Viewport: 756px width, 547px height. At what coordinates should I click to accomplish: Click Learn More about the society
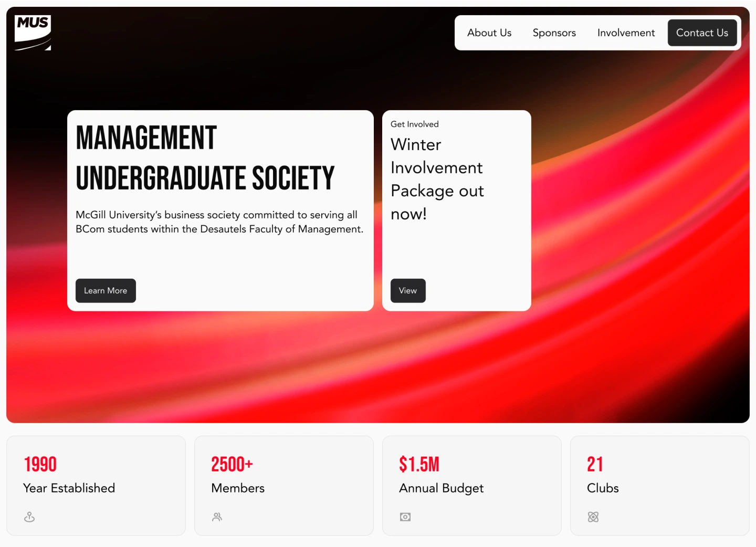tap(106, 290)
